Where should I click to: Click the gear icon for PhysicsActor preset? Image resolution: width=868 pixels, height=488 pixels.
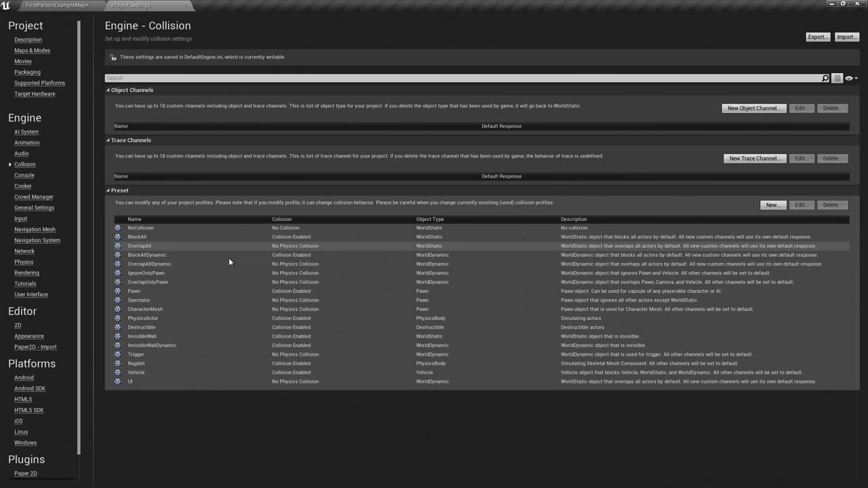click(x=118, y=319)
